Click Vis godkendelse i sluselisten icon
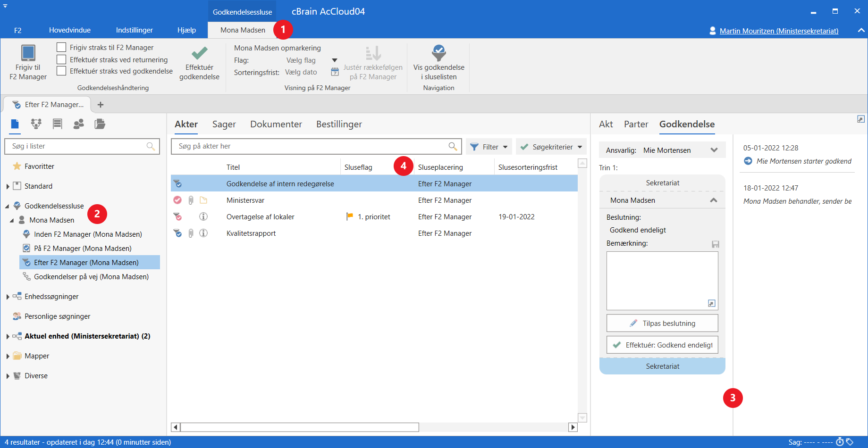Image resolution: width=868 pixels, height=448 pixels. (x=439, y=53)
